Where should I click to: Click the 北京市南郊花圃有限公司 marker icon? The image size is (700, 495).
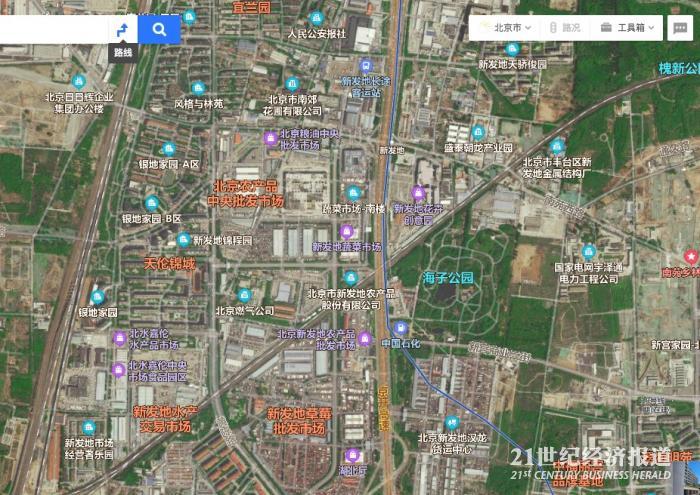click(x=292, y=83)
